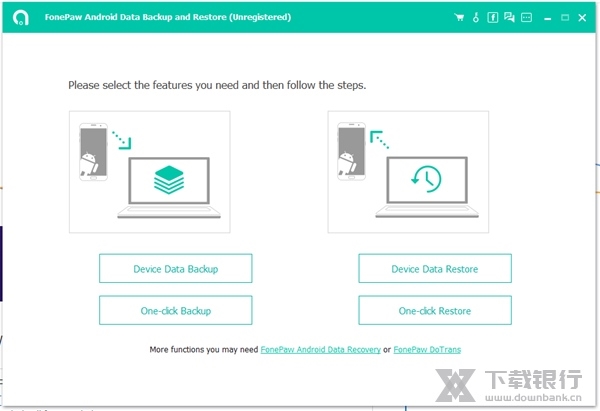Click the stacked layers backup icon
The height and width of the screenshot is (411, 600).
(x=166, y=181)
